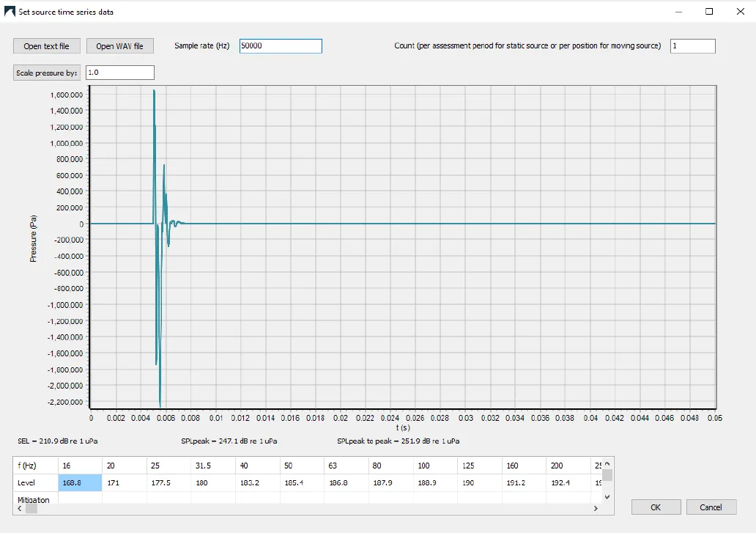Open a WAV file

point(120,46)
